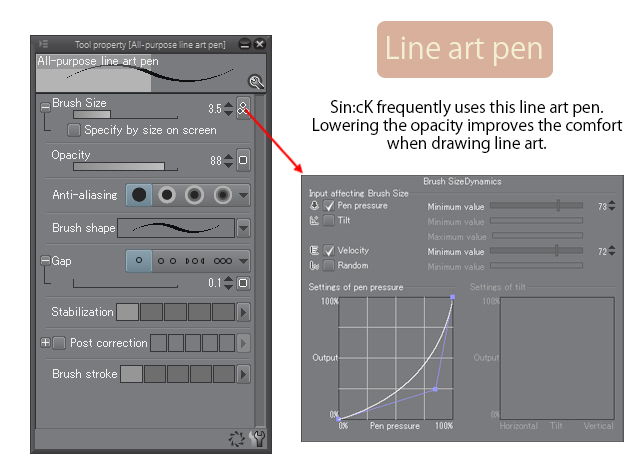Toggle the Post correction checkbox

pyautogui.click(x=59, y=343)
